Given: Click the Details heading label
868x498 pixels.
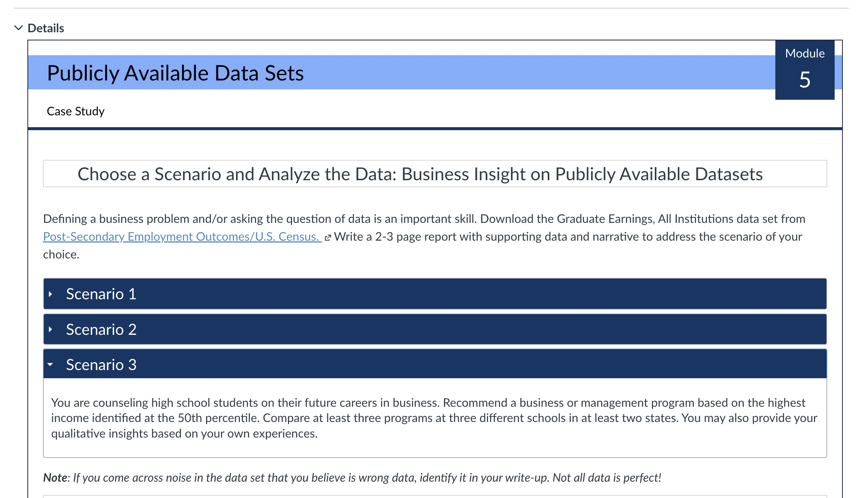Looking at the screenshot, I should [x=46, y=28].
